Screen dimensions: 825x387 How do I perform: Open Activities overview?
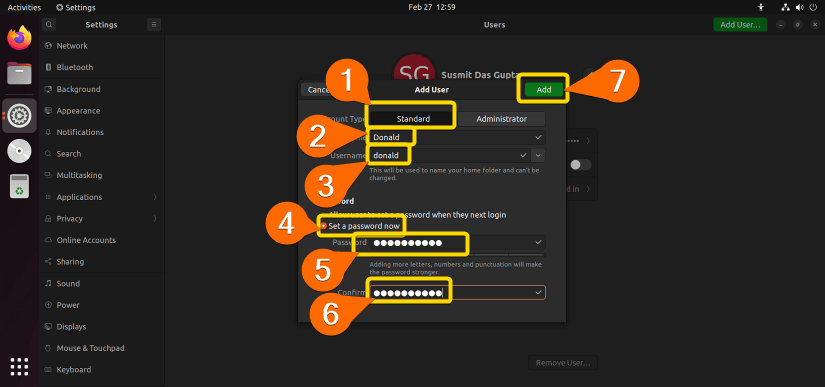point(24,7)
